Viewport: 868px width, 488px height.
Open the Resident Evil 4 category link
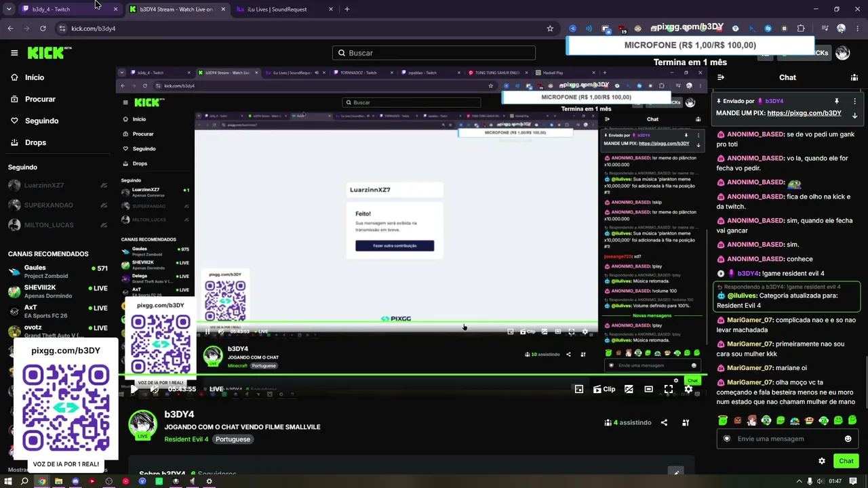click(x=186, y=439)
